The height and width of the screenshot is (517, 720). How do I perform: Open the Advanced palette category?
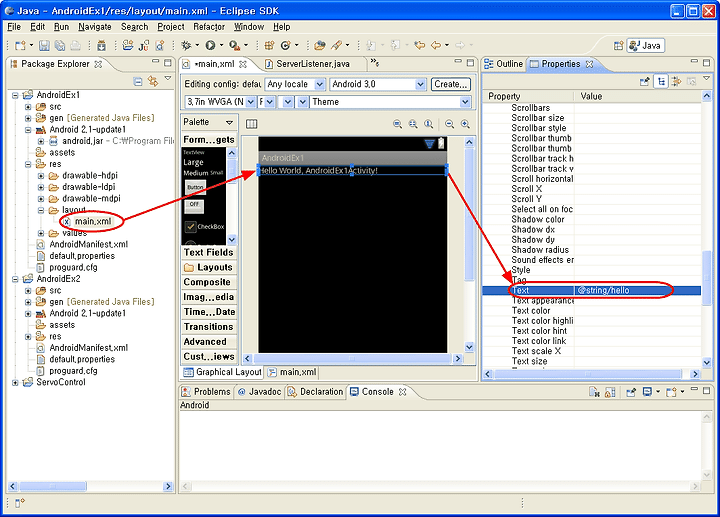coord(209,342)
